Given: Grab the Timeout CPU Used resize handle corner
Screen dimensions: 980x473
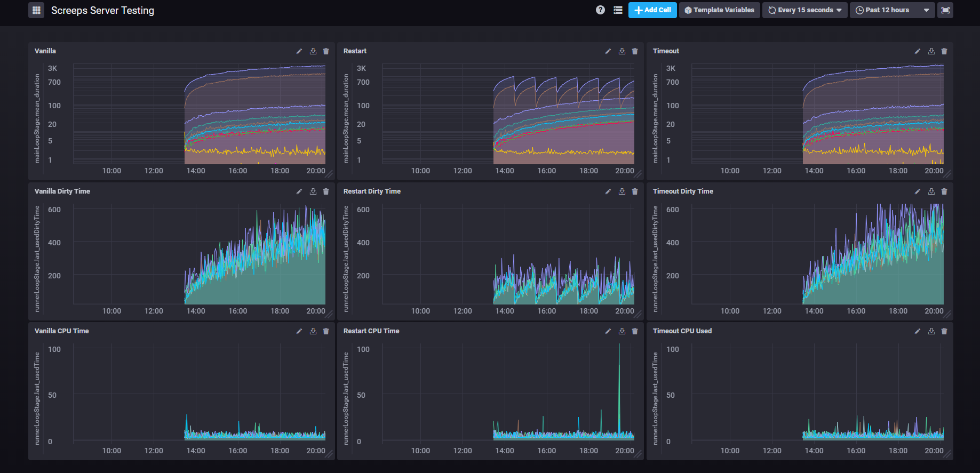Looking at the screenshot, I should tap(948, 454).
